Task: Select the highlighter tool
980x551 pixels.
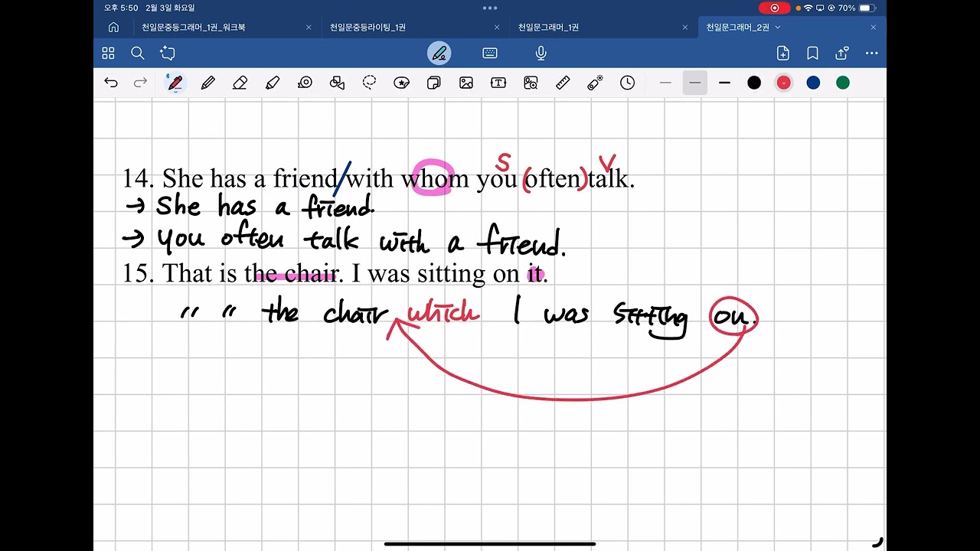Action: tap(273, 83)
